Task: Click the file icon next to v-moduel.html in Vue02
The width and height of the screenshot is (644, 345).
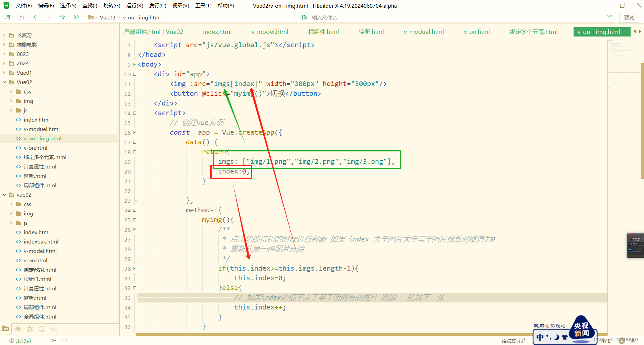Action: point(19,129)
